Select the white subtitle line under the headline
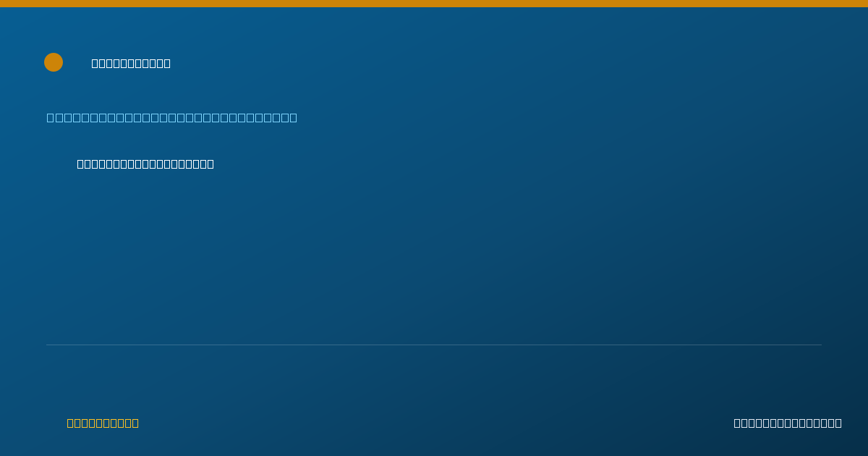This screenshot has height=456, width=868. point(145,164)
